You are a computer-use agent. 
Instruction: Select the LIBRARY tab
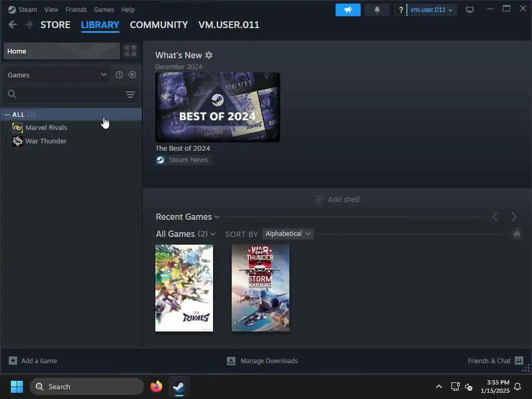(x=100, y=25)
